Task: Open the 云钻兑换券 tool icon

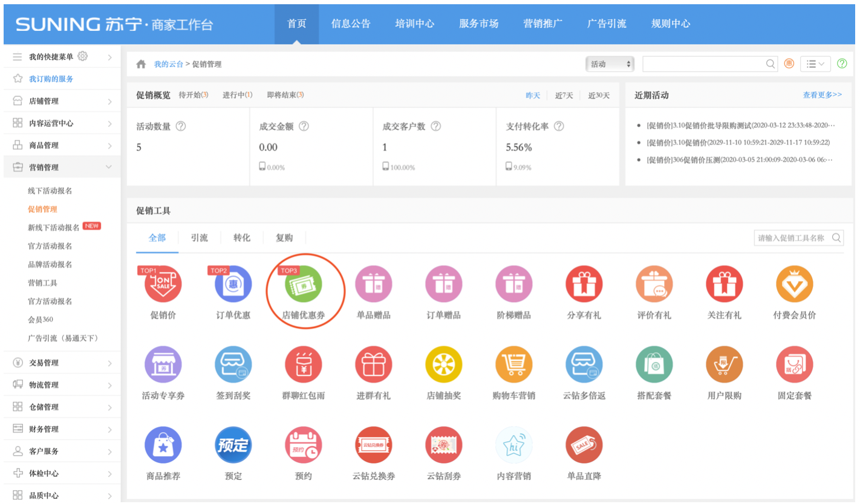Action: pyautogui.click(x=374, y=445)
